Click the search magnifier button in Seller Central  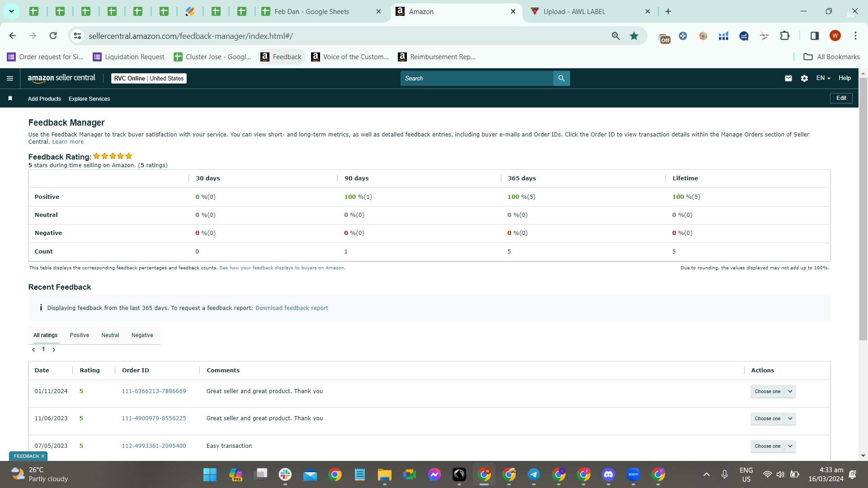click(x=561, y=78)
